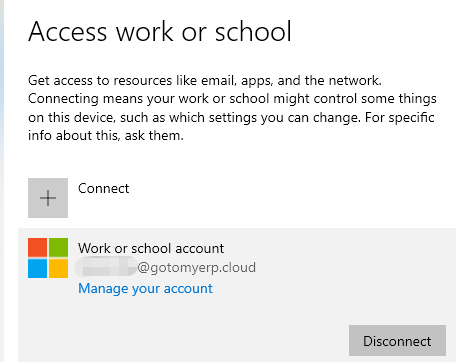Click the plus icon to connect an account
The width and height of the screenshot is (473, 362).
click(x=48, y=198)
